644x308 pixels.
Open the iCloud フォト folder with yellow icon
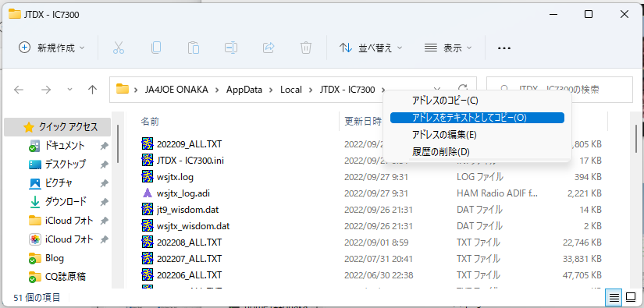point(69,221)
